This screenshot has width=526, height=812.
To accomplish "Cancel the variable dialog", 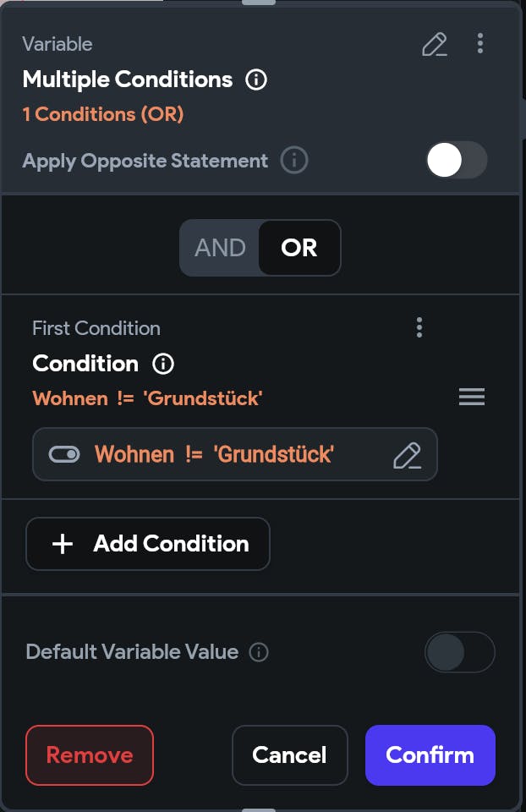I will point(289,755).
